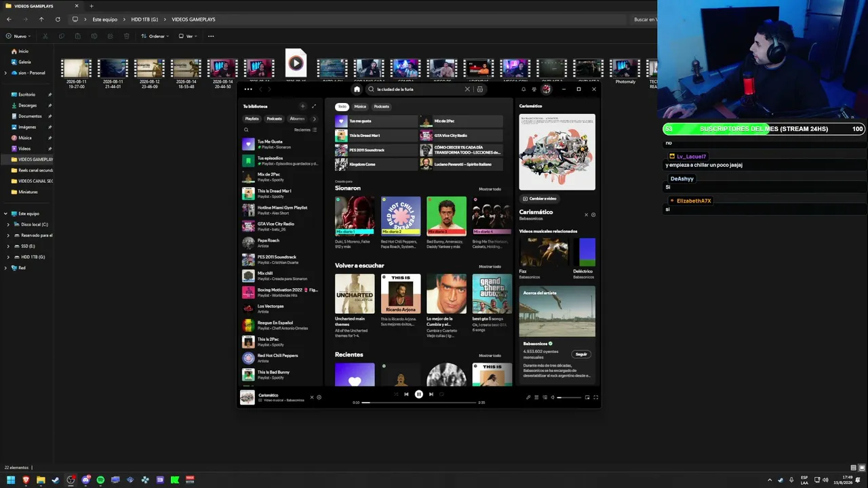
Task: Open the GTA Vice City Radio shortcut card
Action: click(461, 136)
